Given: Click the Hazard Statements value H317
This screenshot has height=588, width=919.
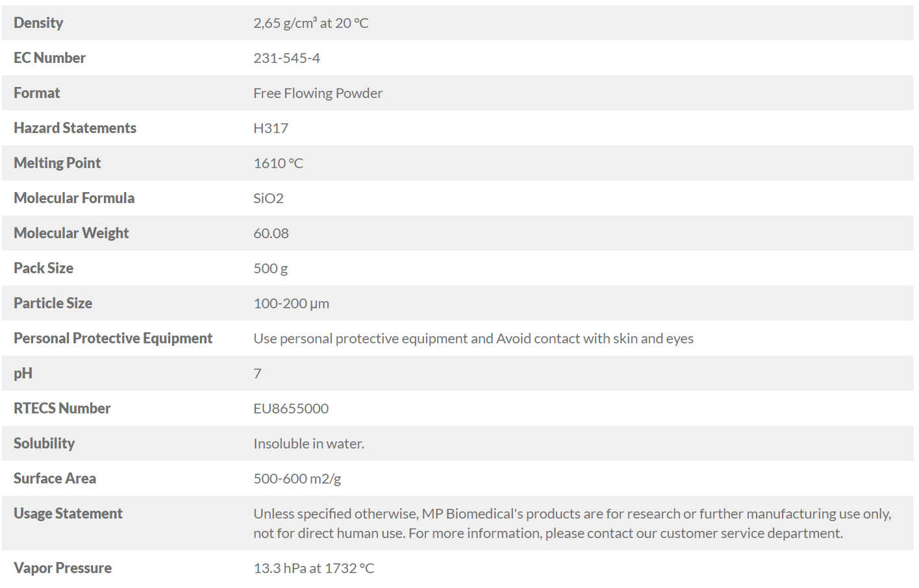Looking at the screenshot, I should (x=271, y=128).
